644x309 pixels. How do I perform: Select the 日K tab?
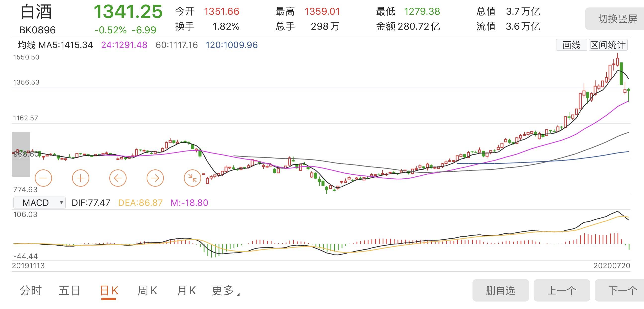(109, 291)
